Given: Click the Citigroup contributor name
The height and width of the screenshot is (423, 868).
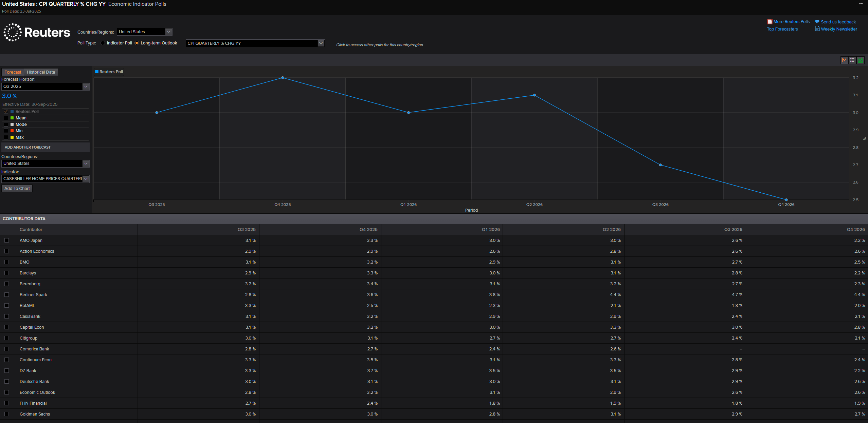Looking at the screenshot, I should click(29, 338).
